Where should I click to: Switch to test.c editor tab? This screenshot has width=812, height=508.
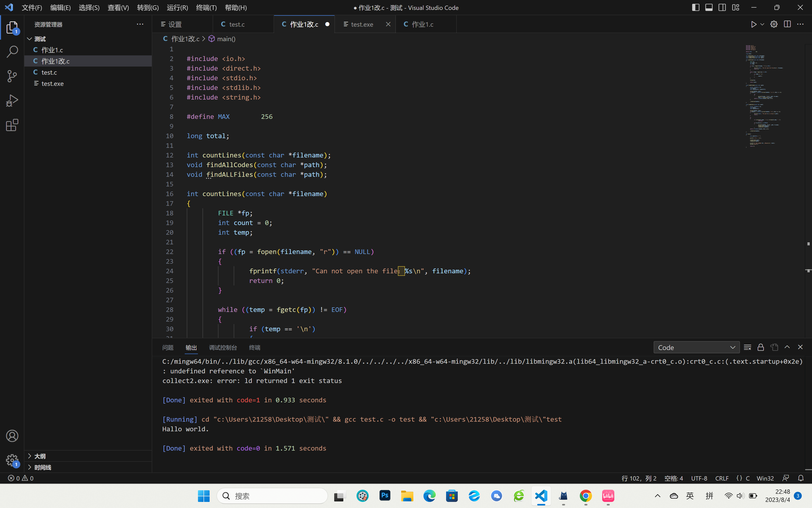click(x=243, y=24)
